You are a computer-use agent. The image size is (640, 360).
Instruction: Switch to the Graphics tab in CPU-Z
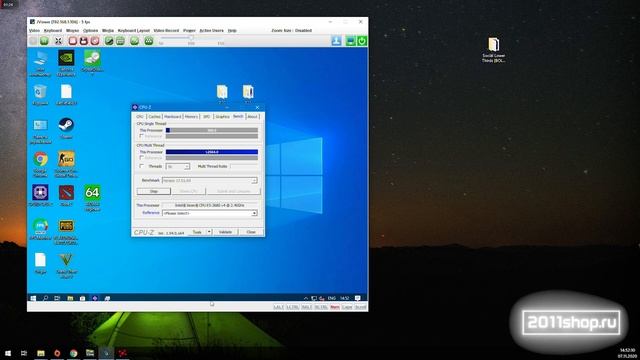pyautogui.click(x=222, y=117)
